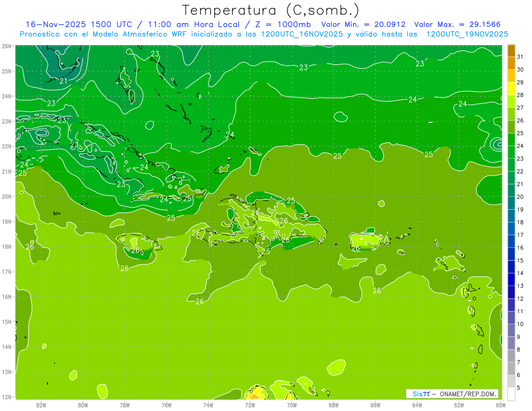Click the "1200UTC_19NOV2025" valid-until time
Screen dimensions: 532x411
467,34
